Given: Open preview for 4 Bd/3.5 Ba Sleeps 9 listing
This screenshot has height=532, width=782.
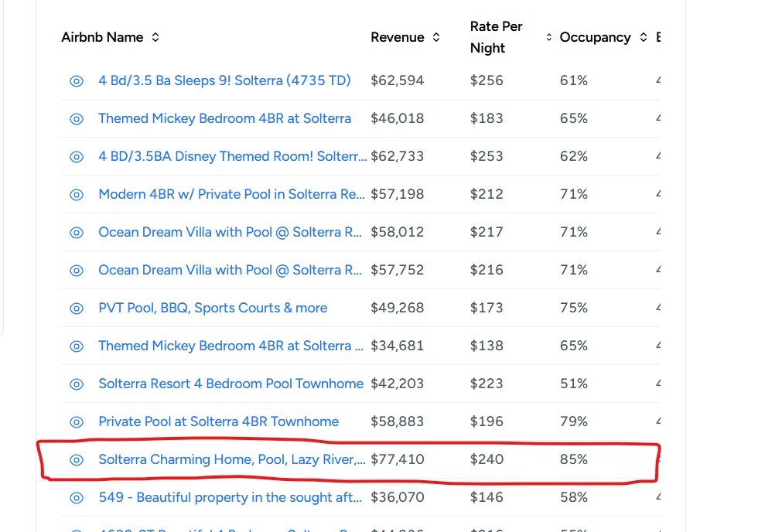Looking at the screenshot, I should tap(76, 80).
